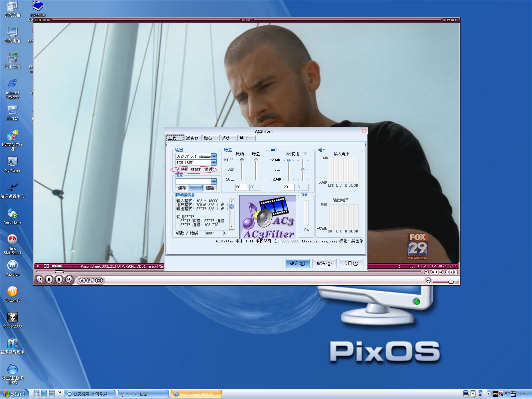Image resolution: width=532 pixels, height=399 pixels.
Task: Click the playlist list icon near seek bar
Action: pos(427,272)
